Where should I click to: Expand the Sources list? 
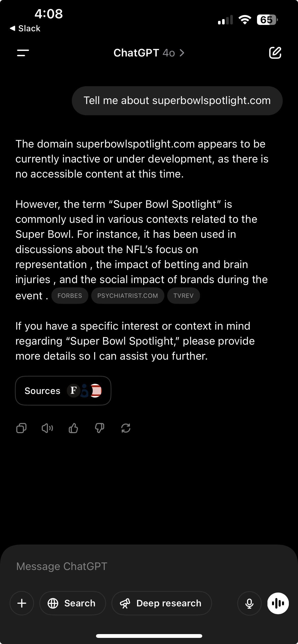coord(63,391)
